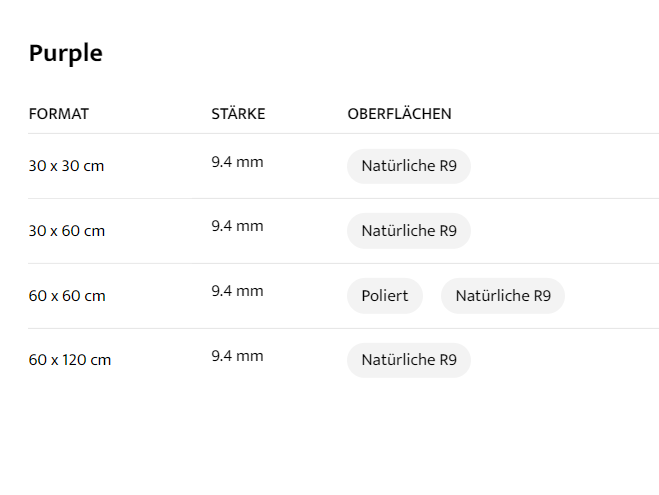Viewport: 659px width, 495px height.
Task: Click the FORMAT column header
Action: point(59,114)
